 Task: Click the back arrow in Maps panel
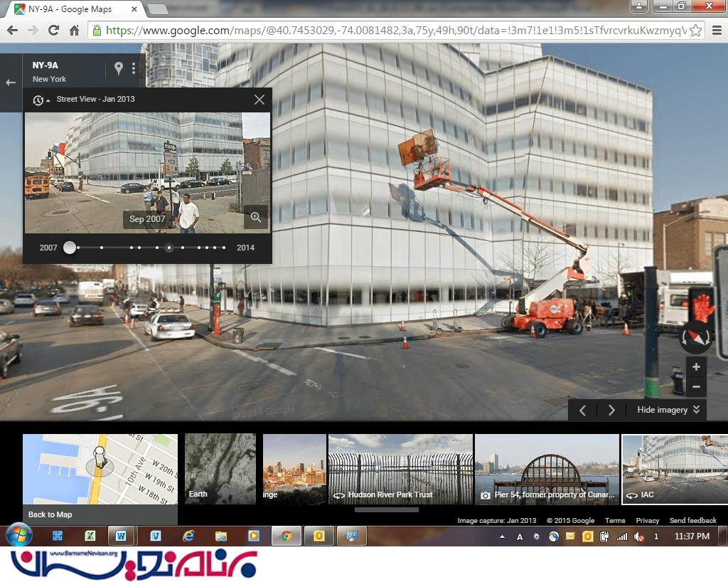coord(11,83)
